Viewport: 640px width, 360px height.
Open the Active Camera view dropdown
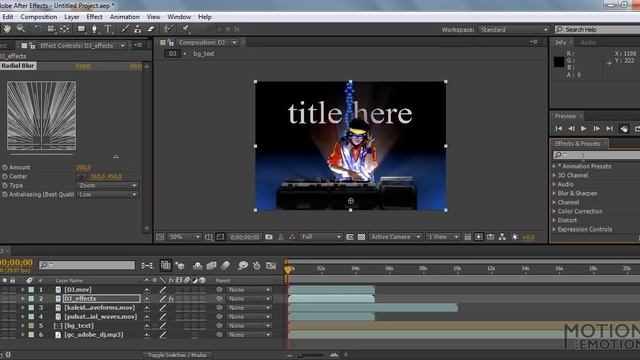pos(395,237)
